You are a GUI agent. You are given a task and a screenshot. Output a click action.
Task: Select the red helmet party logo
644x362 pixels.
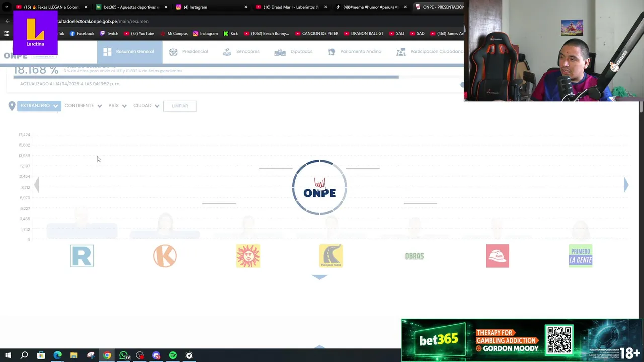497,256
